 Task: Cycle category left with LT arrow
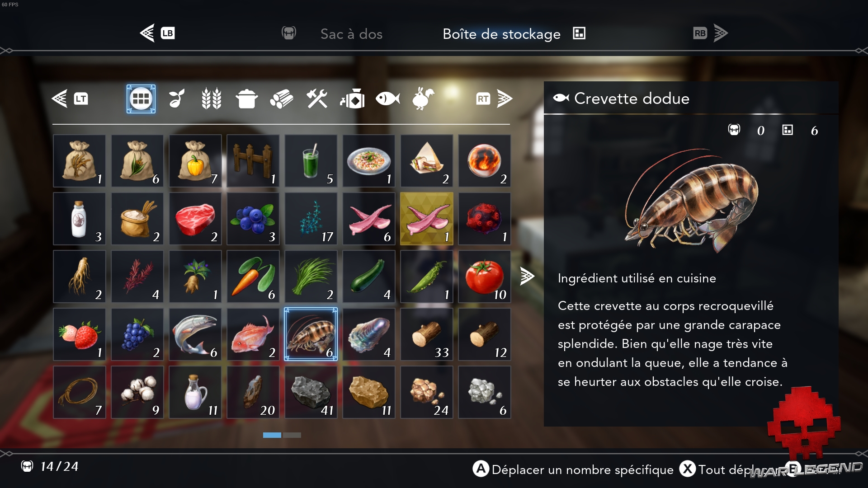(70, 99)
